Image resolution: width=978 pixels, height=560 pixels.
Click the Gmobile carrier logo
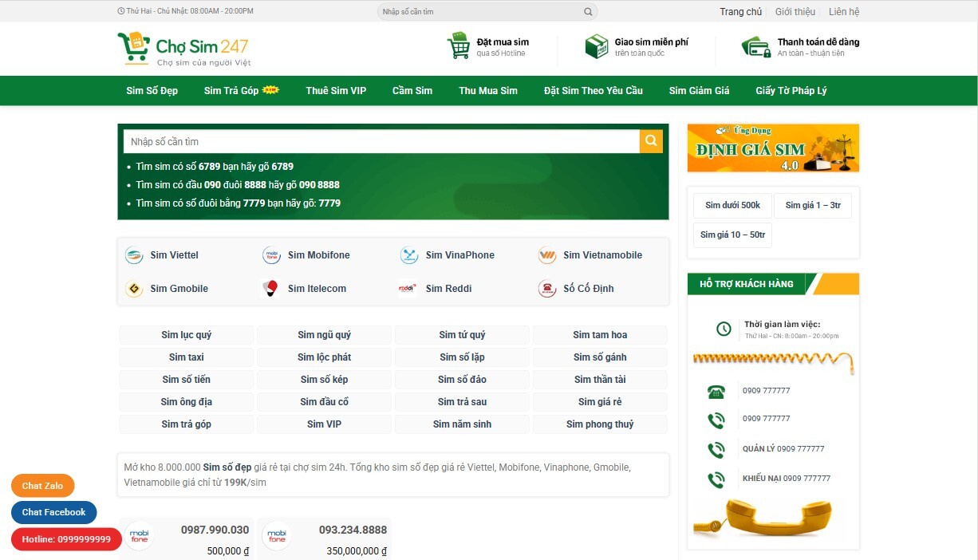[134, 289]
